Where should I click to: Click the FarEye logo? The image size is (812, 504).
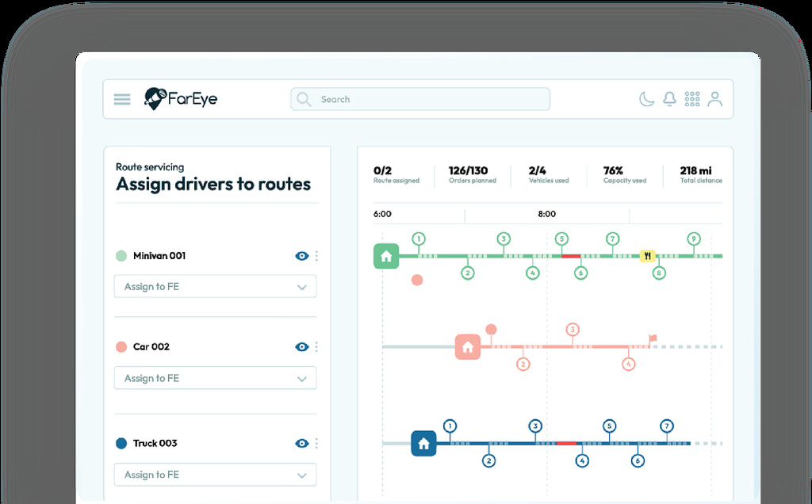pyautogui.click(x=181, y=98)
